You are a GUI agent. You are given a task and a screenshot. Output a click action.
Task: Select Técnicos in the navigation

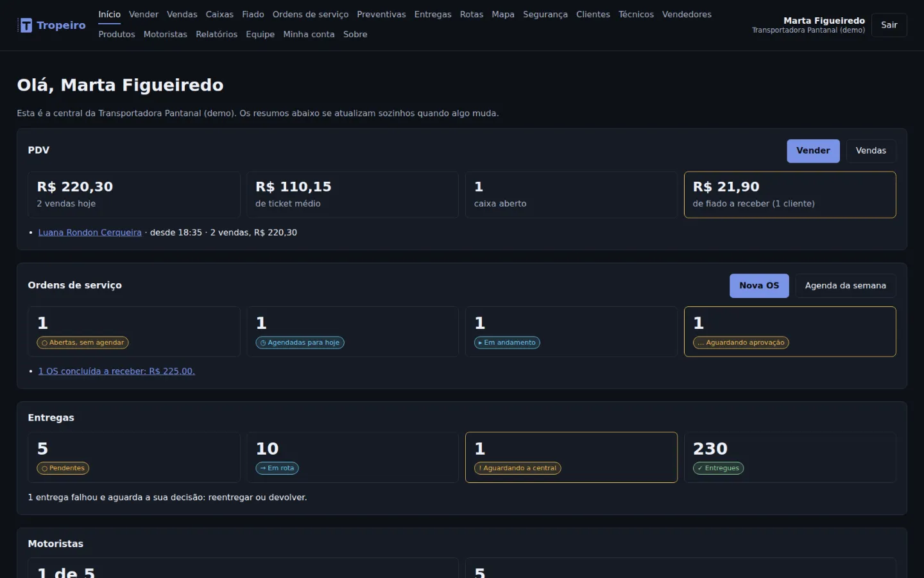tap(636, 14)
